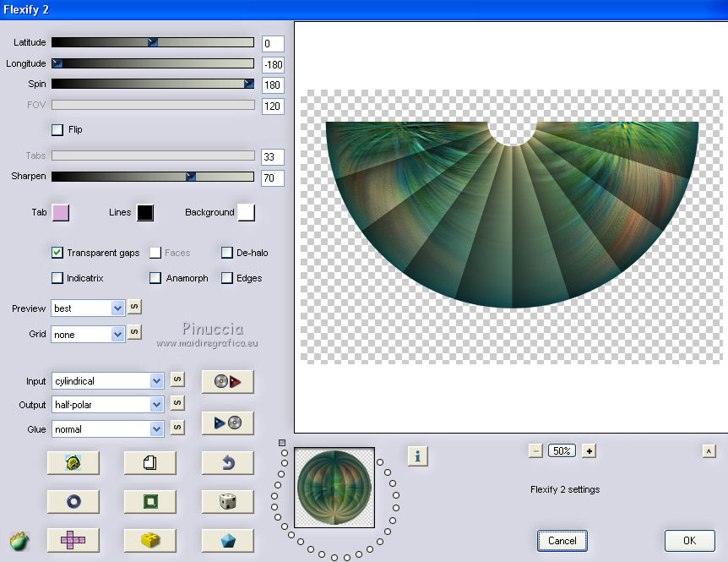Click the S button beside Glue
Image resolution: width=728 pixels, height=562 pixels.
tap(177, 427)
